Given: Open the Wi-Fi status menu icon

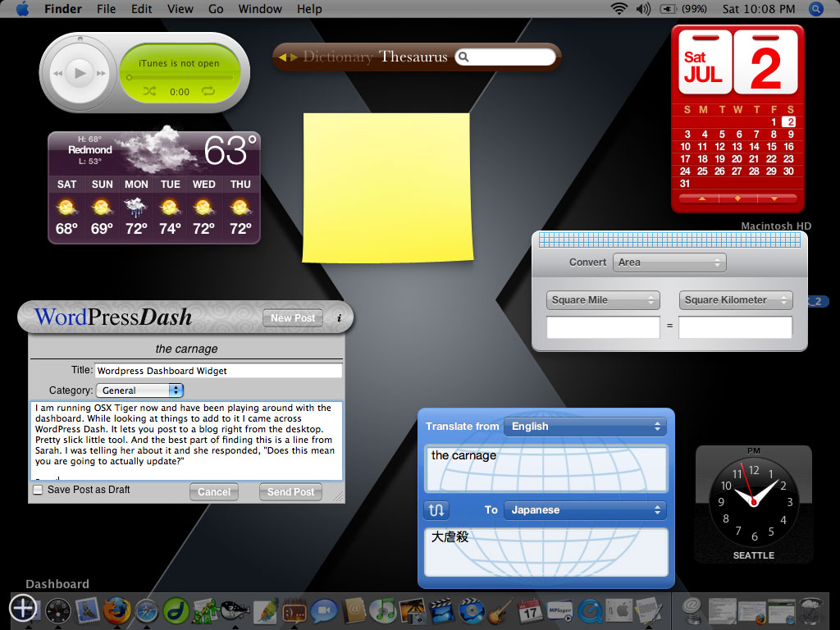Looking at the screenshot, I should [618, 9].
